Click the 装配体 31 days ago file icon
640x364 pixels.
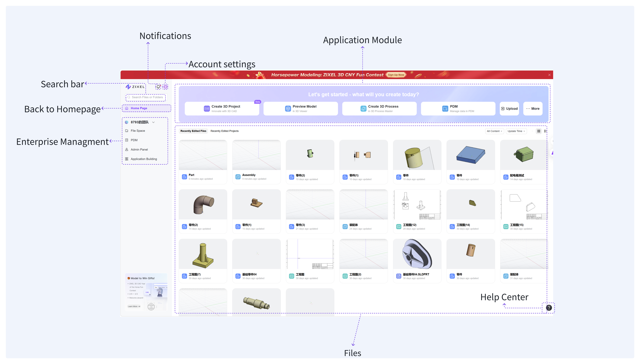click(x=506, y=276)
